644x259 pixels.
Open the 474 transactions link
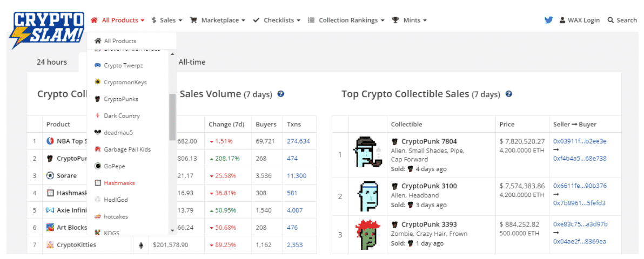coord(292,159)
